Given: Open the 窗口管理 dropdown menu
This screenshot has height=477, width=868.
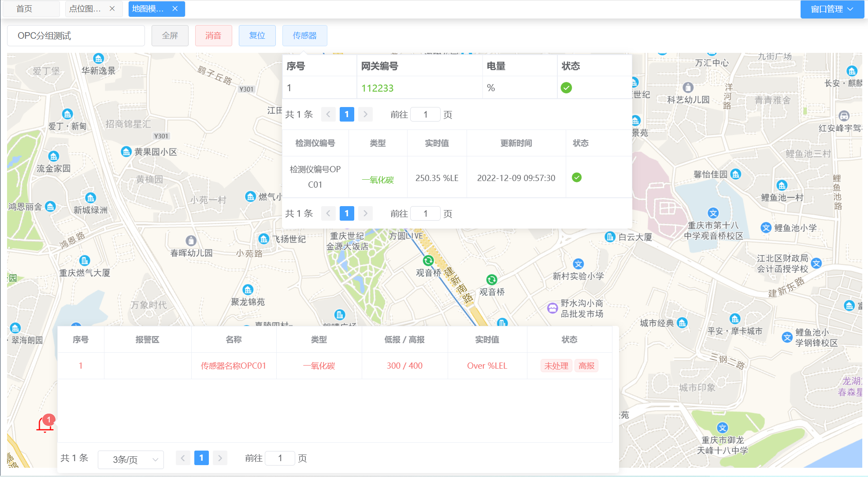Looking at the screenshot, I should 831,9.
